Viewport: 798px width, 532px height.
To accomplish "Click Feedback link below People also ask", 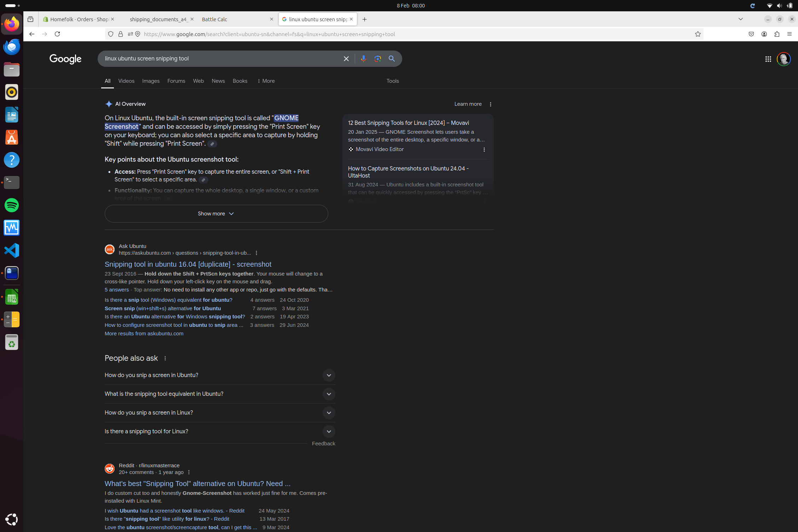I will [323, 444].
